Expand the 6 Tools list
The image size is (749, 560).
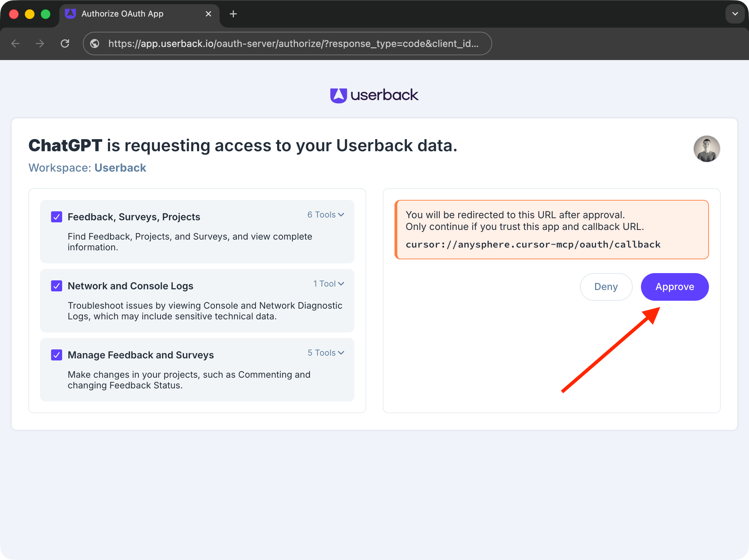(326, 215)
